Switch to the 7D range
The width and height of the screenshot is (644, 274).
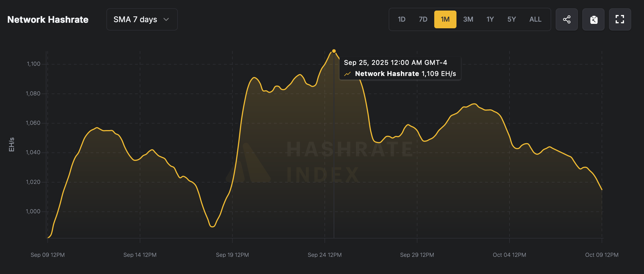[423, 19]
